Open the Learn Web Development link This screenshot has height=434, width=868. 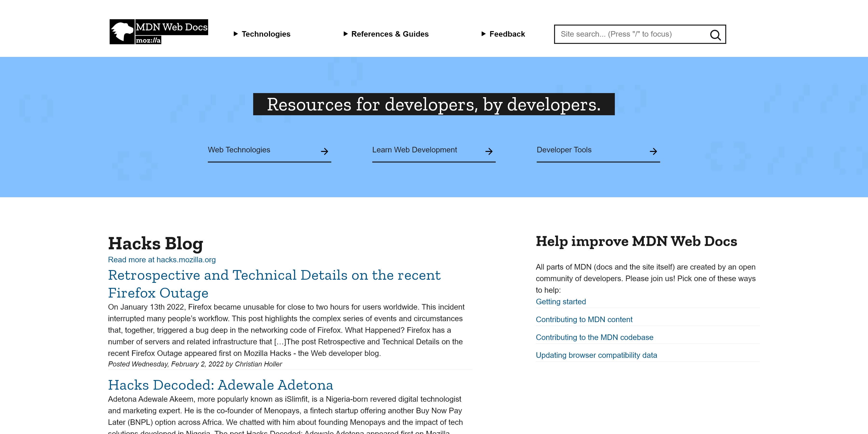pyautogui.click(x=414, y=149)
